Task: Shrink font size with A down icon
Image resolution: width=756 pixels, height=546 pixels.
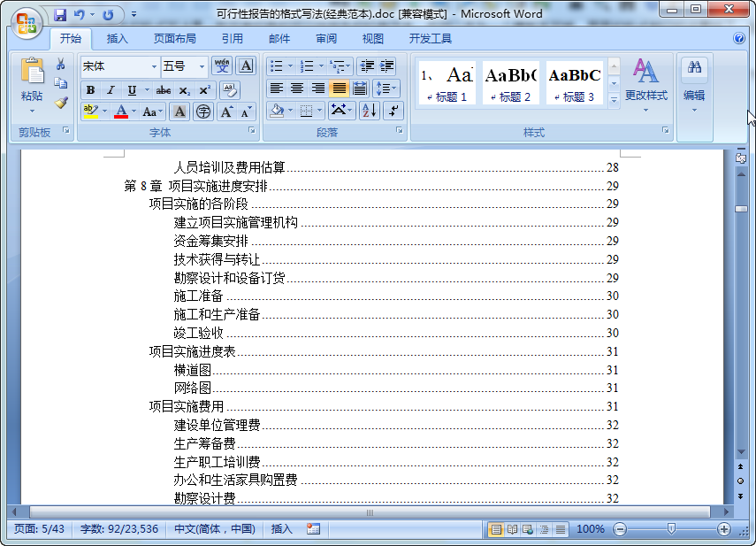Action: point(246,112)
